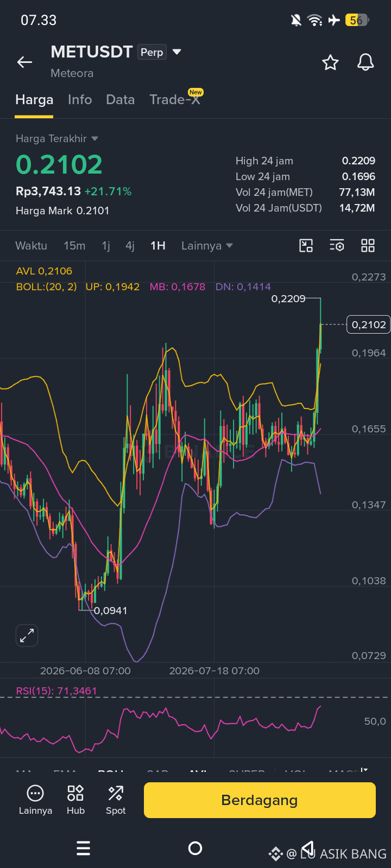The height and width of the screenshot is (868, 391).
Task: Tap the Rp3,743.13 converted price
Action: (48, 192)
